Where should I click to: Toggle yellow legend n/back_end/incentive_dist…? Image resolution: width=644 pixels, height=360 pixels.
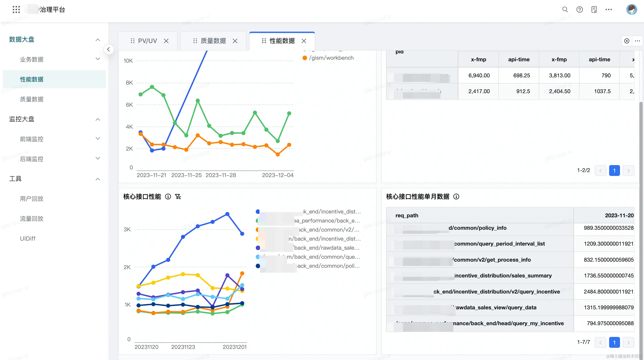[308, 239]
